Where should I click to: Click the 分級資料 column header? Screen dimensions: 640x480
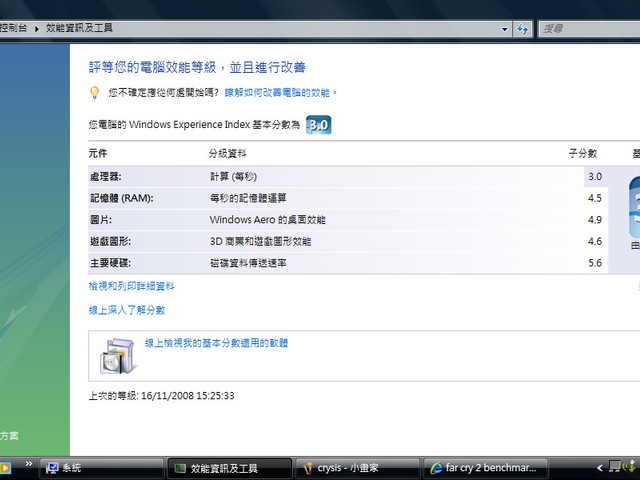coord(227,154)
